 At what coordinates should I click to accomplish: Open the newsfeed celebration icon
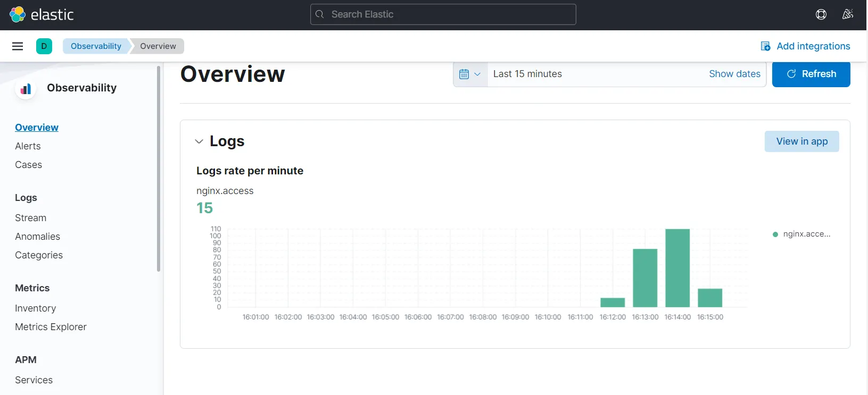tap(848, 14)
